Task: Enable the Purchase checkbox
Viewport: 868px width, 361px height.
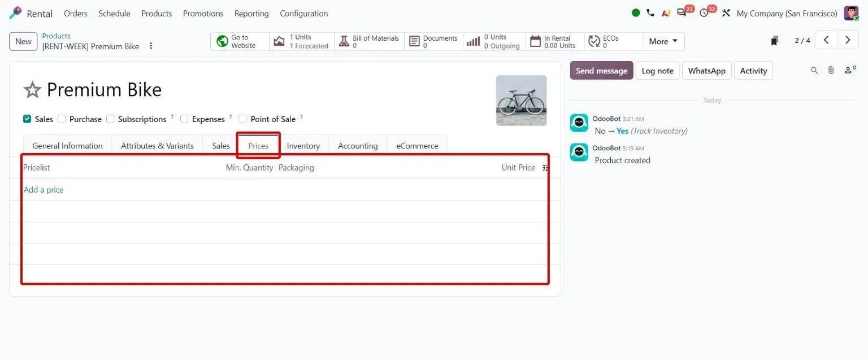Action: [62, 119]
